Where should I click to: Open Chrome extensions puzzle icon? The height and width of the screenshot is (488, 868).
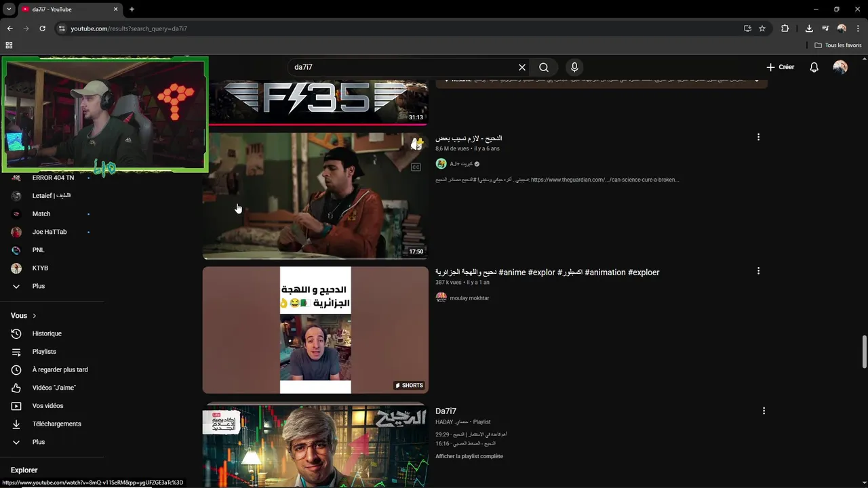pos(785,28)
